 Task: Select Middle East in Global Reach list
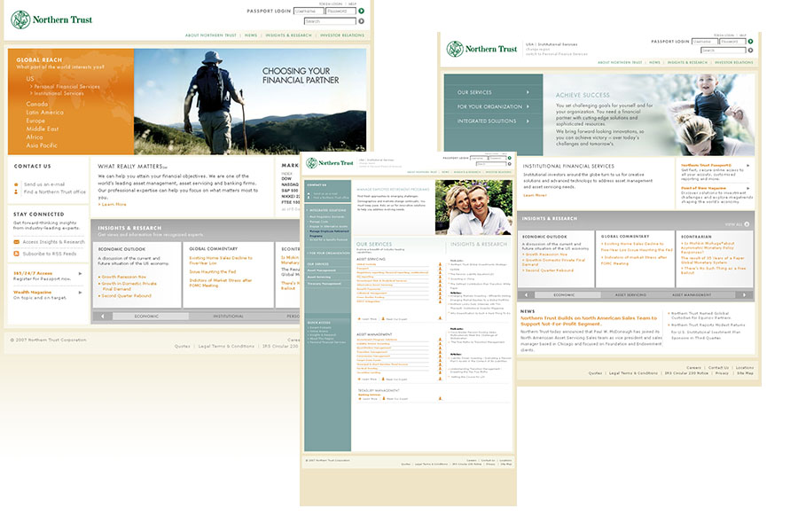(43, 129)
